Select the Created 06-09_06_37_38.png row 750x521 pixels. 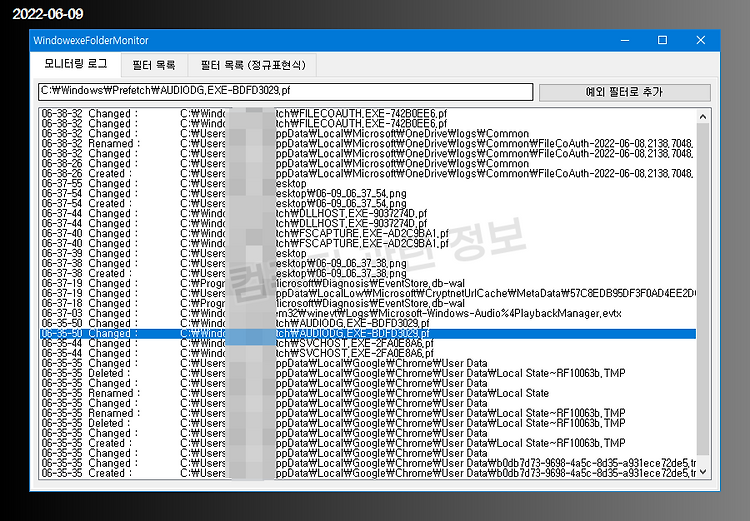367,274
